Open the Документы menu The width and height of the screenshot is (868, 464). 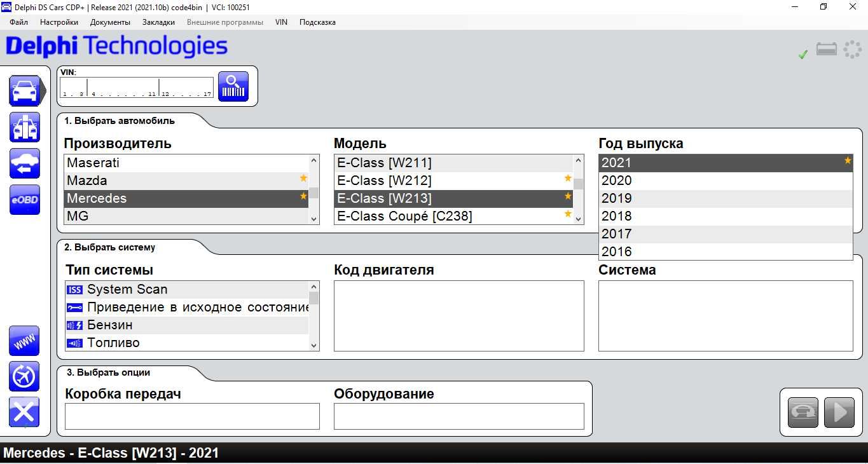click(x=110, y=22)
